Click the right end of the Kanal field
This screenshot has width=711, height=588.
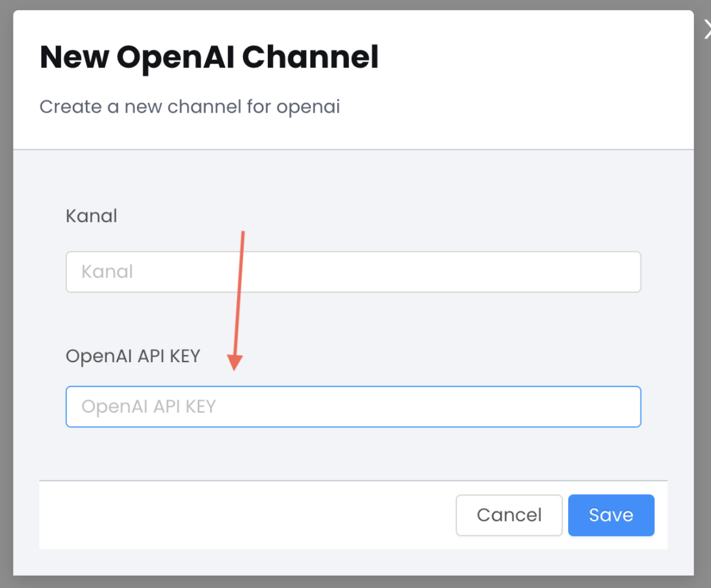pos(628,271)
